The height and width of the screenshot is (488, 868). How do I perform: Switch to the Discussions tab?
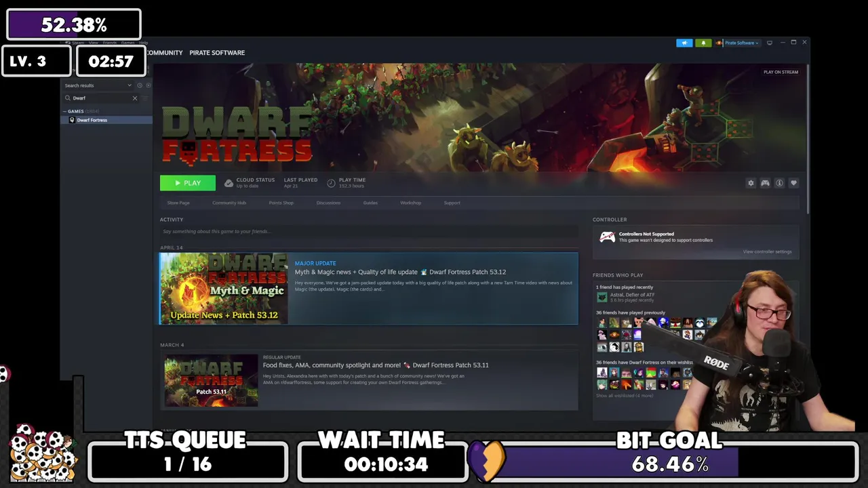click(x=328, y=203)
